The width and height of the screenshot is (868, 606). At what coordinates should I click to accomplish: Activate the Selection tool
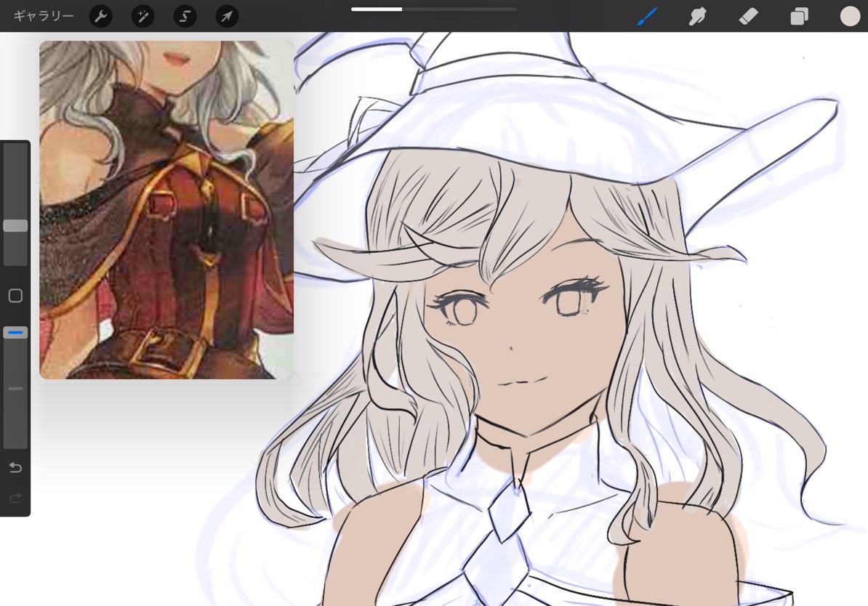(x=185, y=16)
